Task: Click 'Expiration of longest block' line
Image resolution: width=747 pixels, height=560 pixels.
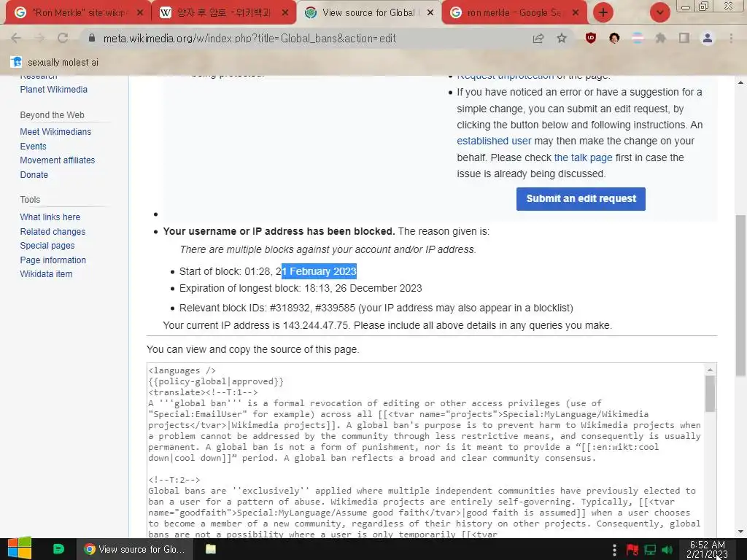Action: [301, 289]
